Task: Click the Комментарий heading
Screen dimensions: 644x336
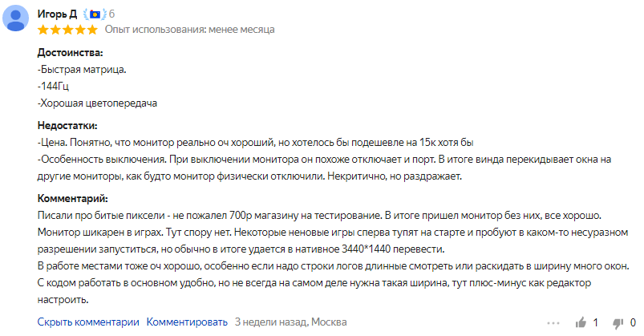Action: point(73,198)
